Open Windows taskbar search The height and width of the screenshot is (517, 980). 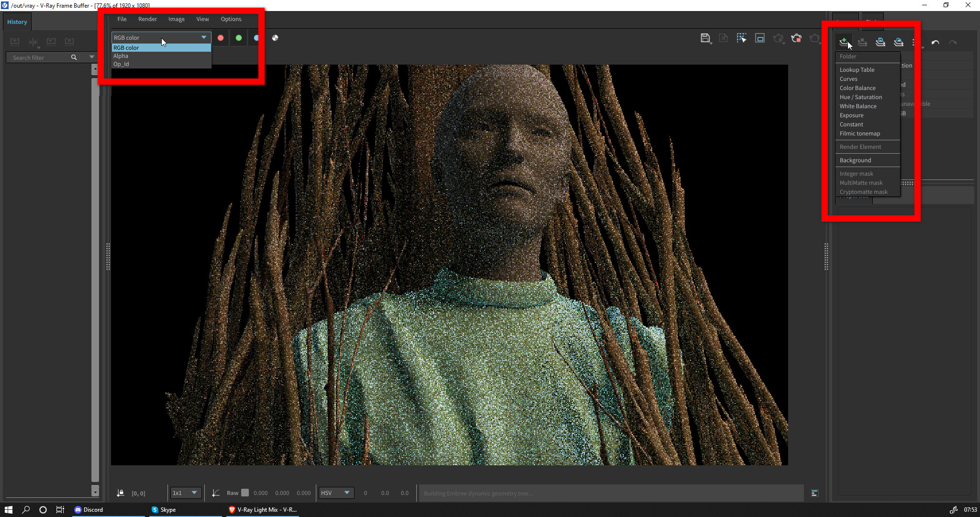click(x=26, y=510)
